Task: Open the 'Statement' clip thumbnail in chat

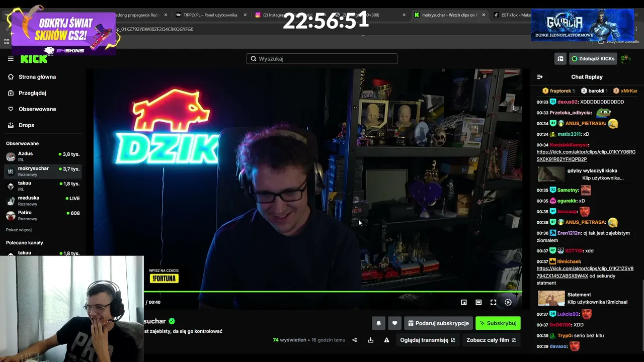Action: (551, 298)
